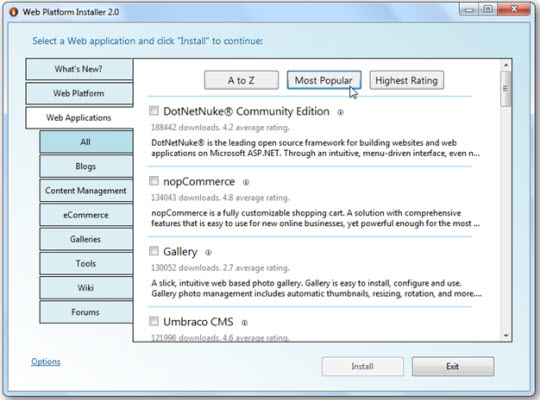Click the nopCommerce description paragraph

tap(315, 218)
